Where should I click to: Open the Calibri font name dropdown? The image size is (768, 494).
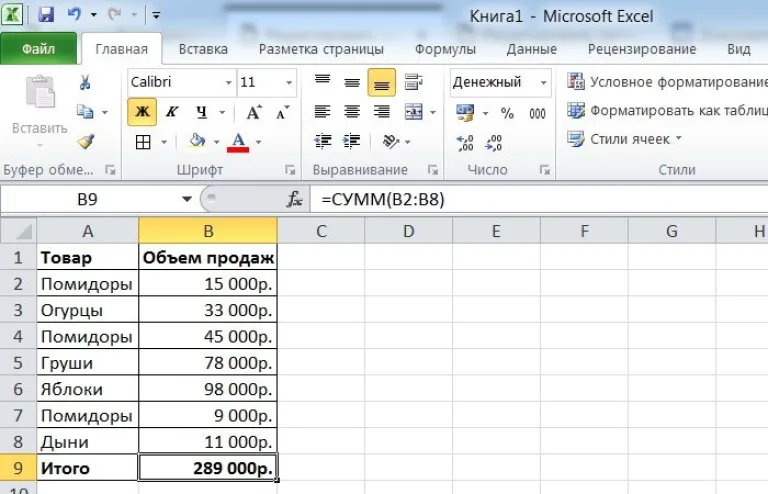229,82
